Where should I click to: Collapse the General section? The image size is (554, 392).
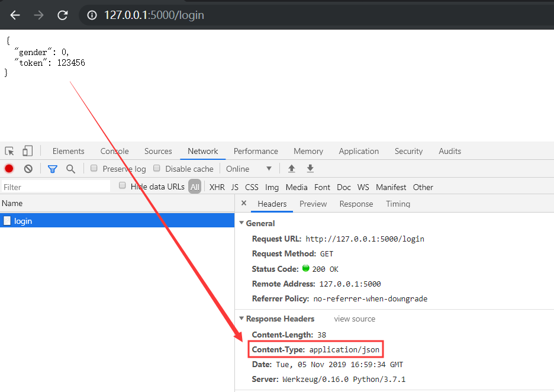(x=241, y=223)
